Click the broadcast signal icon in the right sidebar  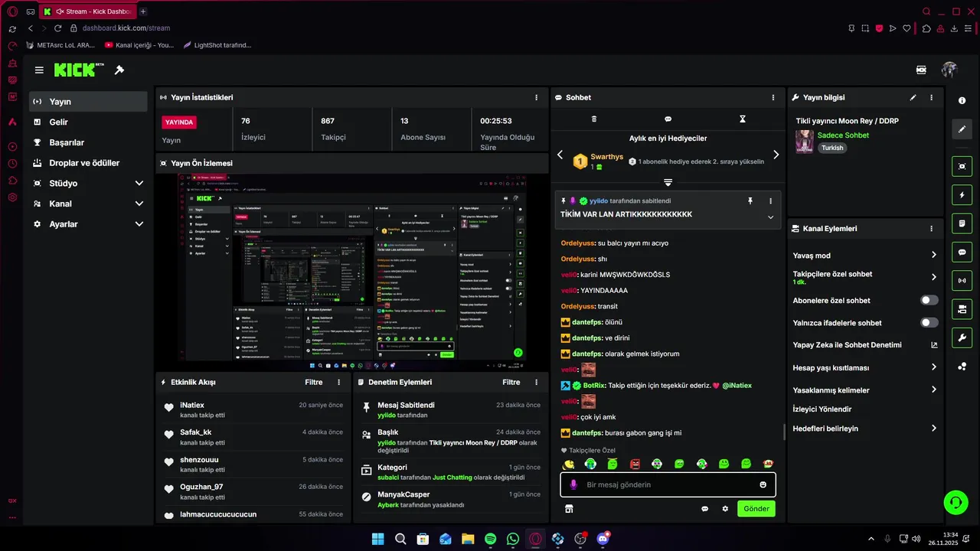click(x=962, y=281)
